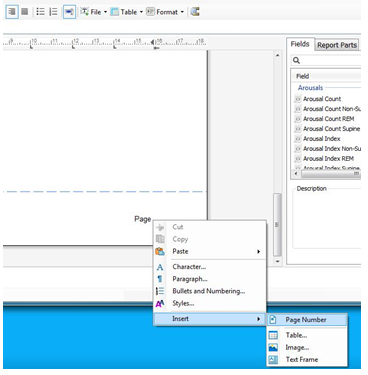Open the File dropdown menu
This screenshot has height=375, width=368.
pyautogui.click(x=94, y=12)
